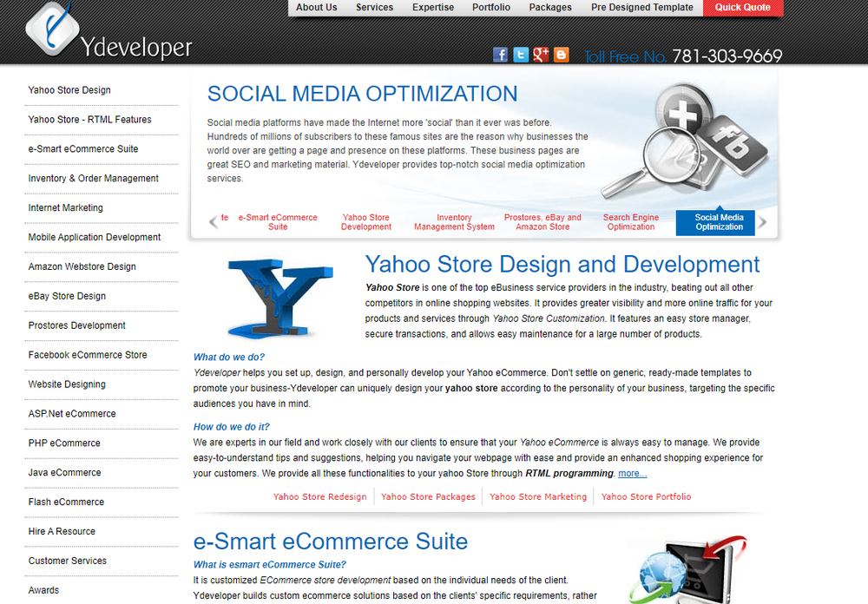Screen dimensions: 868x604
Task: Click the SOCIAL MEDIA OPTIMIZATION banner title
Action: 363,94
